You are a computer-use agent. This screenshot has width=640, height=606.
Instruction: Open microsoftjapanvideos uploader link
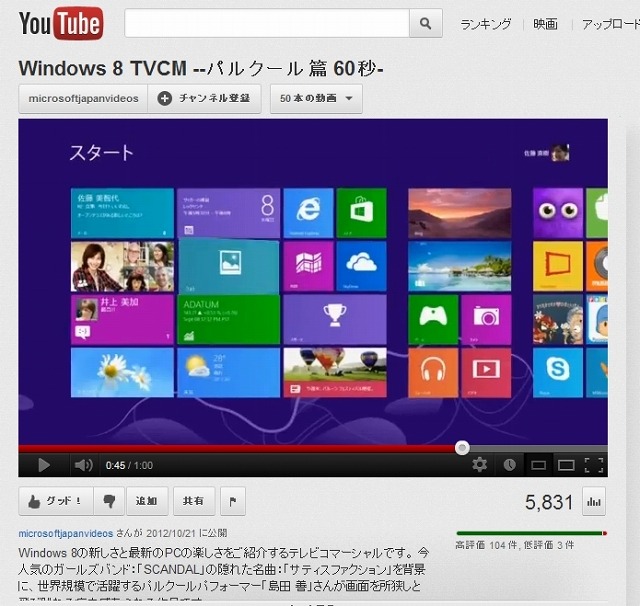tap(65, 533)
